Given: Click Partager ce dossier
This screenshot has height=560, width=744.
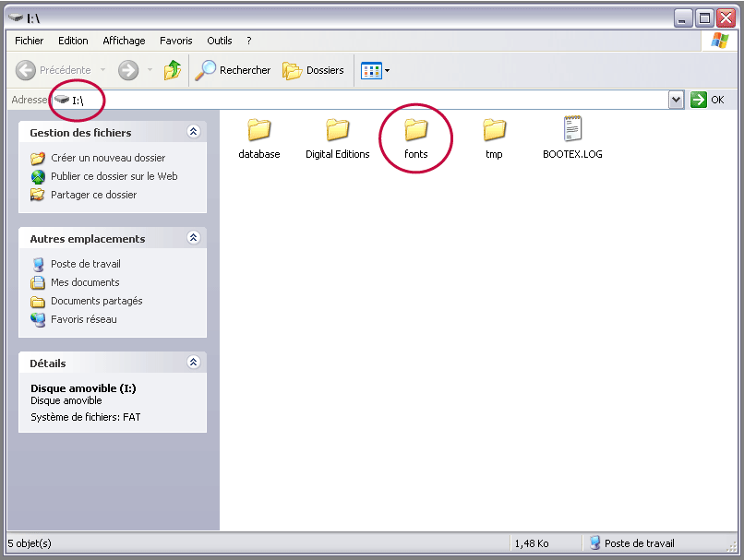Looking at the screenshot, I should (x=83, y=195).
